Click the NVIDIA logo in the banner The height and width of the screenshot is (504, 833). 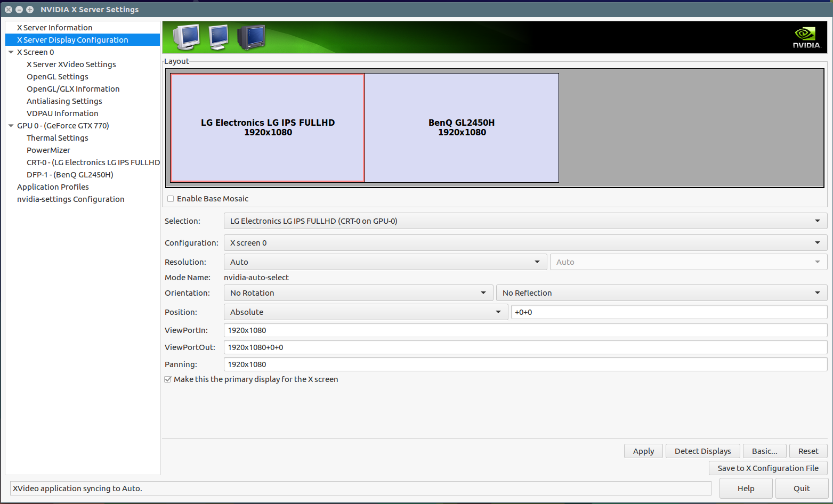[x=806, y=38]
